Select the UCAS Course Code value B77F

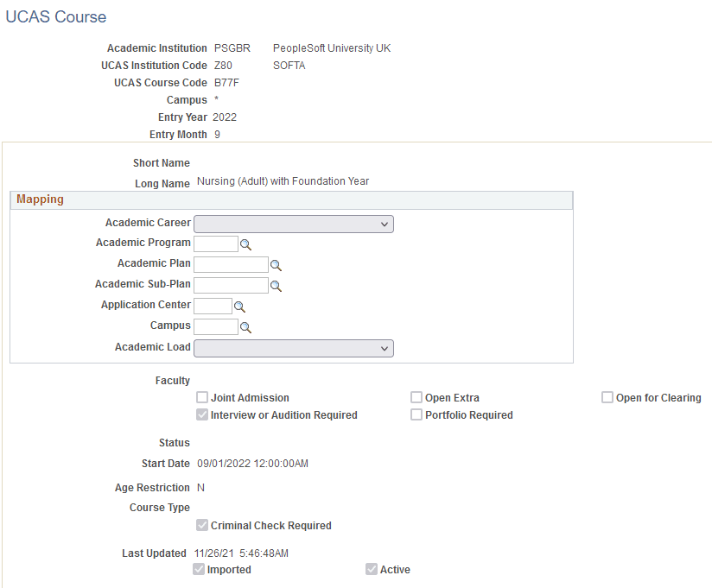tap(226, 83)
